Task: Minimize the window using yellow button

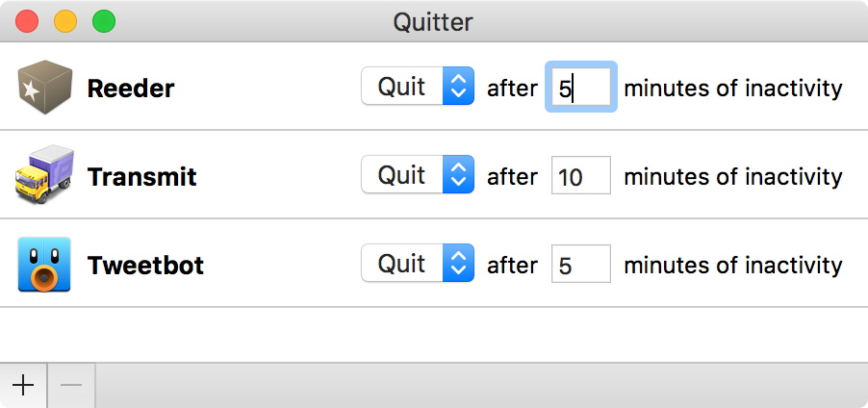Action: click(x=65, y=21)
